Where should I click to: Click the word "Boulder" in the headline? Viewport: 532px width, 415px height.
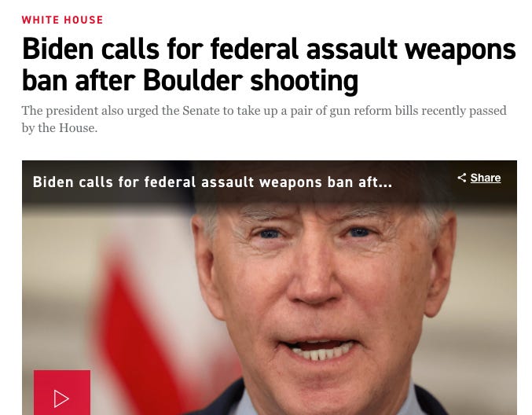[x=193, y=80]
